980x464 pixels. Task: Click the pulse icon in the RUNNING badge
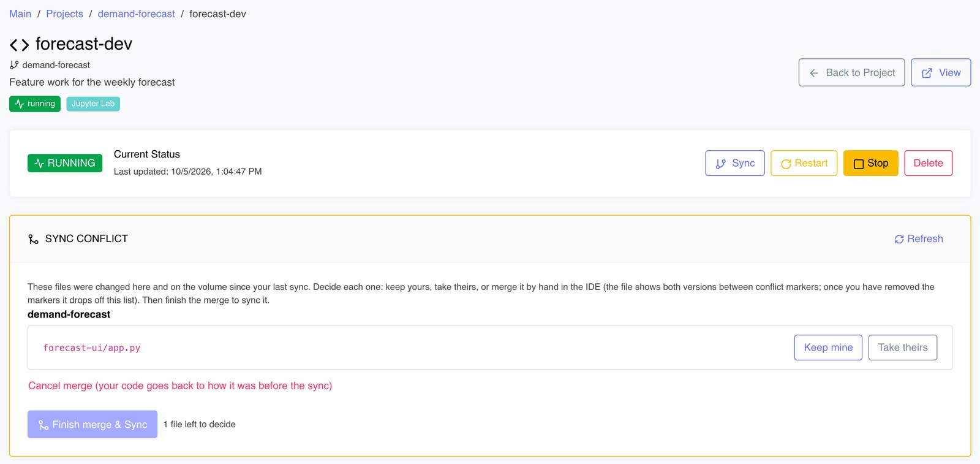point(39,164)
